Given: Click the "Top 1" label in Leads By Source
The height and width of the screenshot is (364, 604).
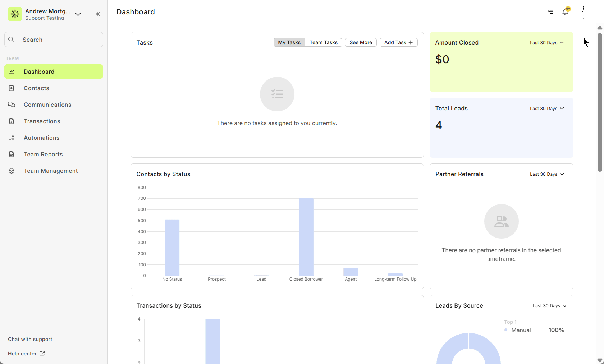Looking at the screenshot, I should pyautogui.click(x=510, y=322).
